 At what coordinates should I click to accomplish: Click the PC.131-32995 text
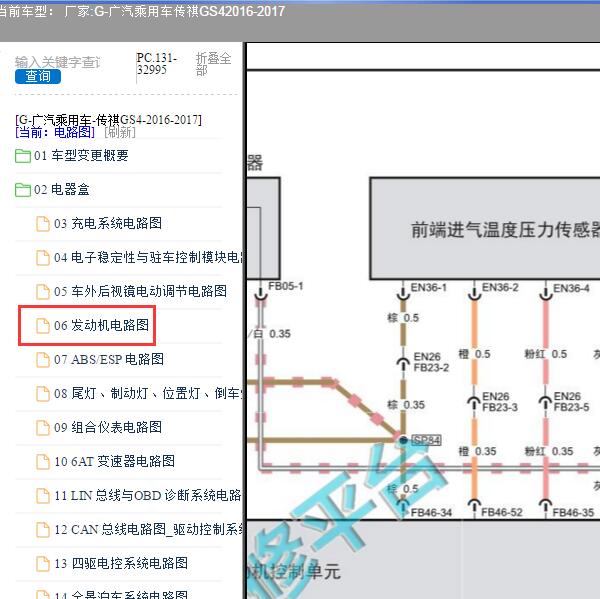(x=157, y=64)
